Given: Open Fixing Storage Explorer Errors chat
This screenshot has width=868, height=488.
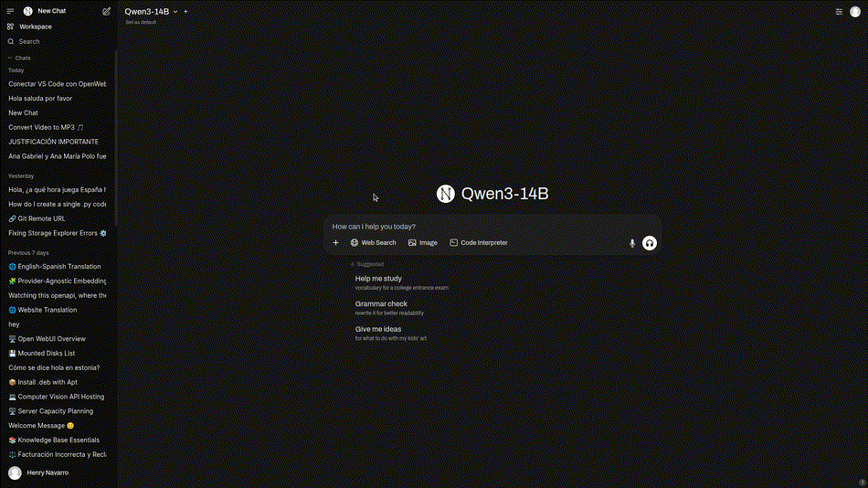Looking at the screenshot, I should [57, 233].
